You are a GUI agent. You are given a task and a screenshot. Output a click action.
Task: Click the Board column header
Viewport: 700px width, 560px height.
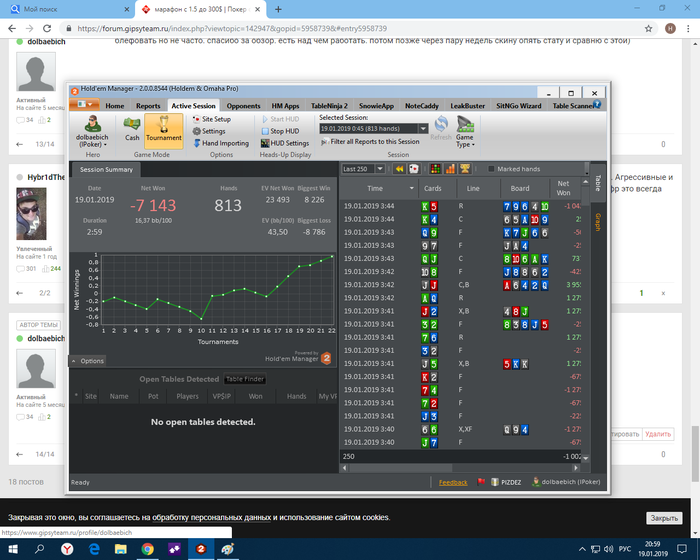click(x=521, y=188)
